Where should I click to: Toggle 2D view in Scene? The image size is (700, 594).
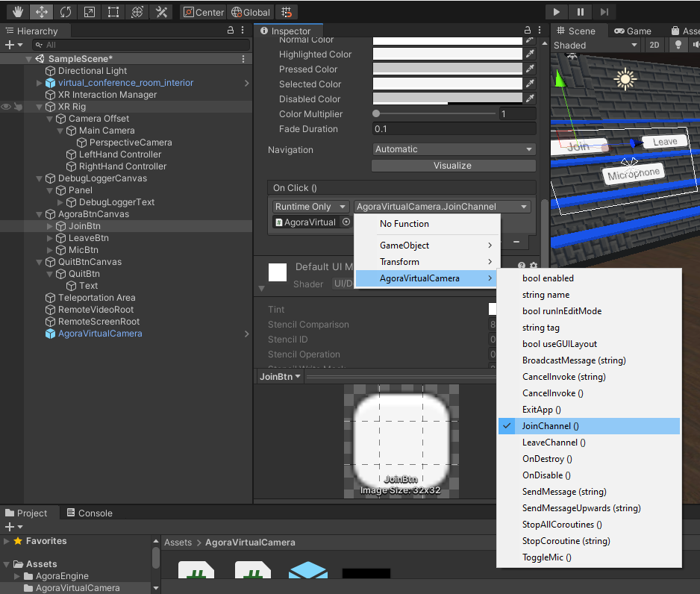654,45
